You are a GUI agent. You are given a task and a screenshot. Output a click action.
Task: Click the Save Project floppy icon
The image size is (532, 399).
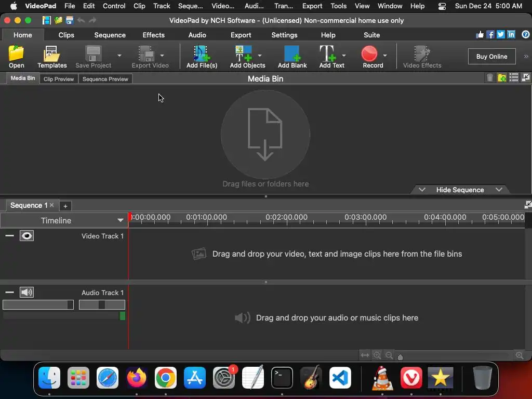click(93, 54)
